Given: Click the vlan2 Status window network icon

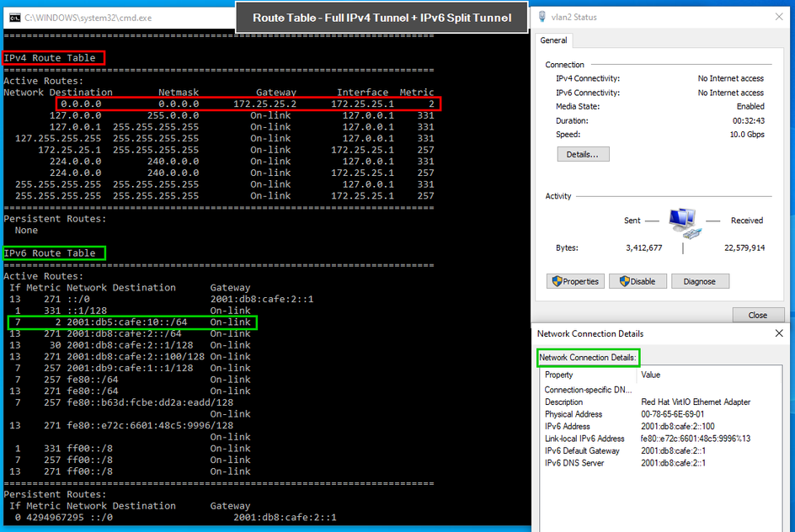Looking at the screenshot, I should point(542,17).
